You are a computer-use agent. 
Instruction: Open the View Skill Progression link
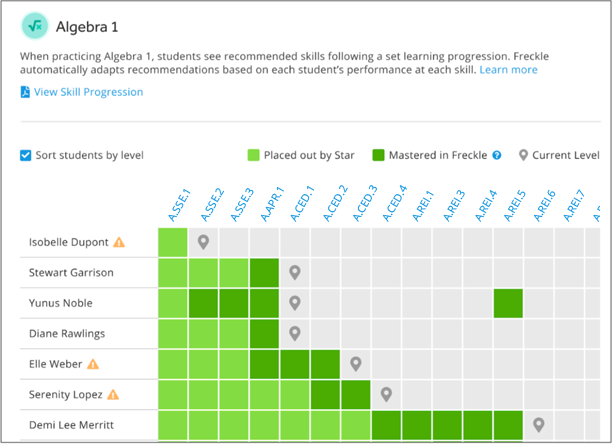click(88, 92)
